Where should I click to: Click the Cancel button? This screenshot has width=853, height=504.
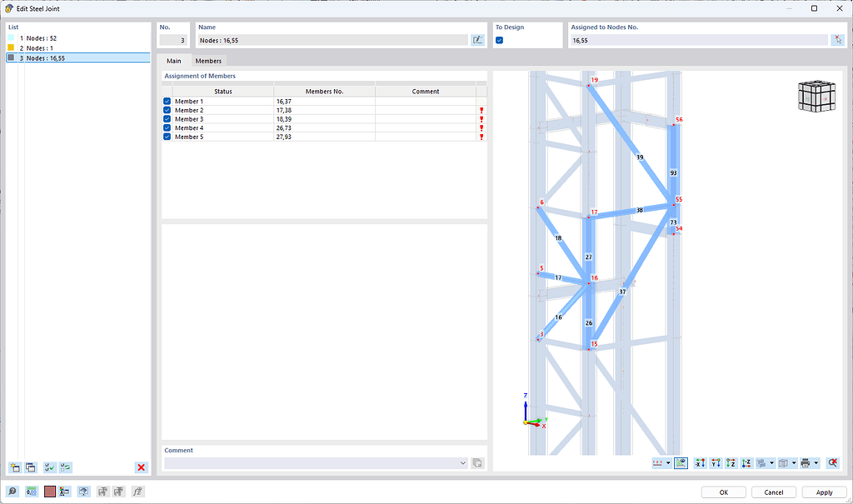pyautogui.click(x=773, y=492)
